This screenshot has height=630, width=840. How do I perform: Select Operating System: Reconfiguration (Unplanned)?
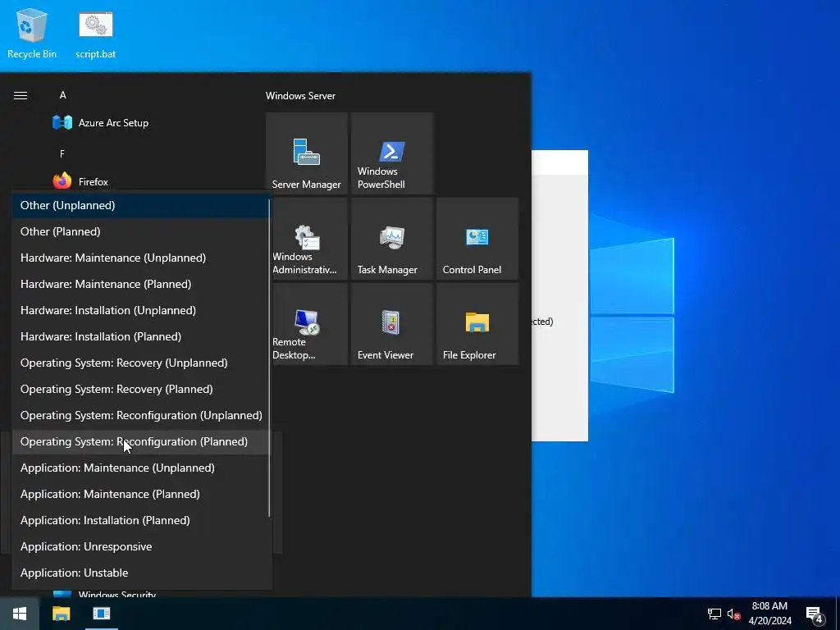(140, 415)
